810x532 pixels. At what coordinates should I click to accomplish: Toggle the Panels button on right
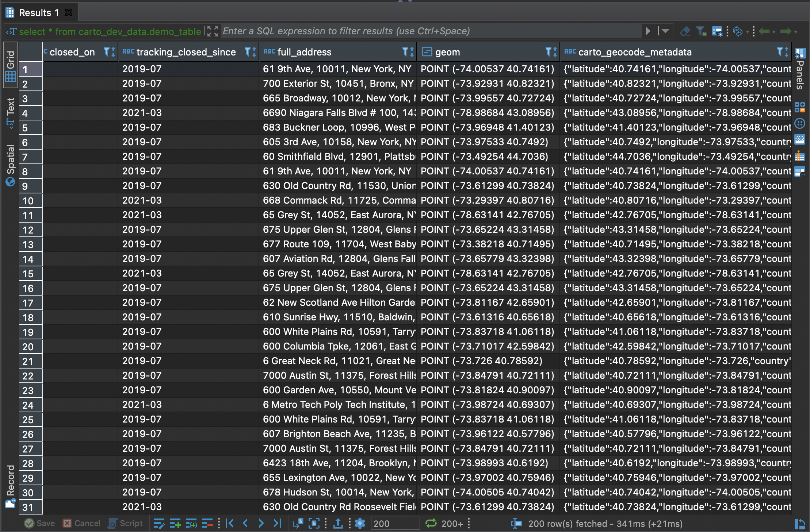coord(800,69)
